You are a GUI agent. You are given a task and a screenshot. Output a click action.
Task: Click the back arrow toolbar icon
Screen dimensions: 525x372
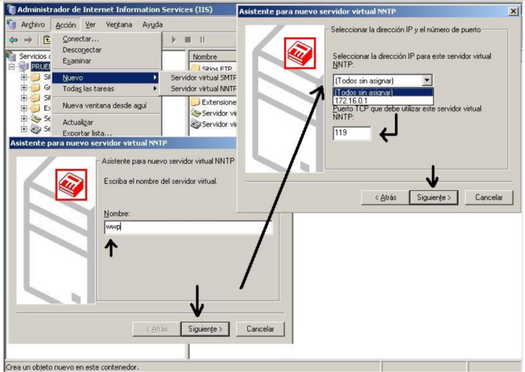click(x=13, y=40)
